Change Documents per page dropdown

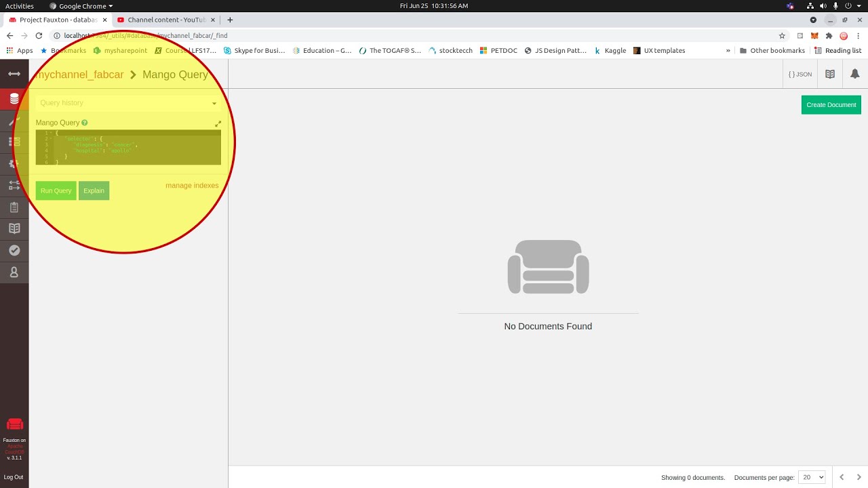812,477
